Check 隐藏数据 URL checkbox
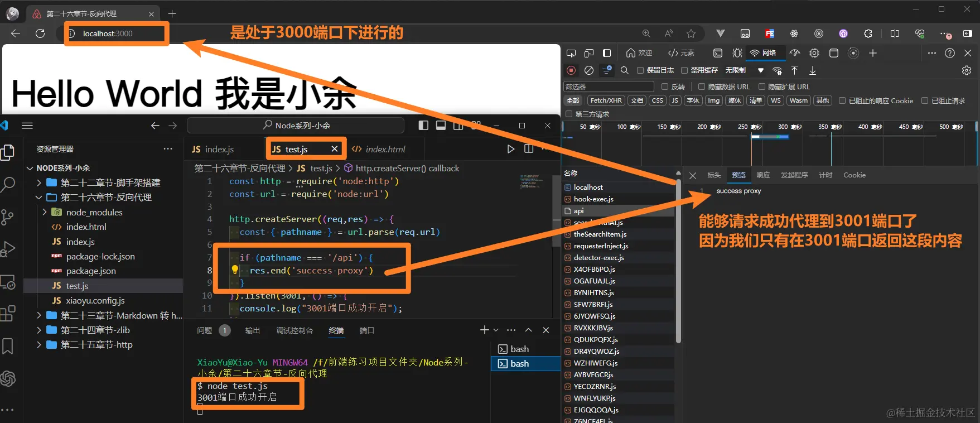 [702, 86]
